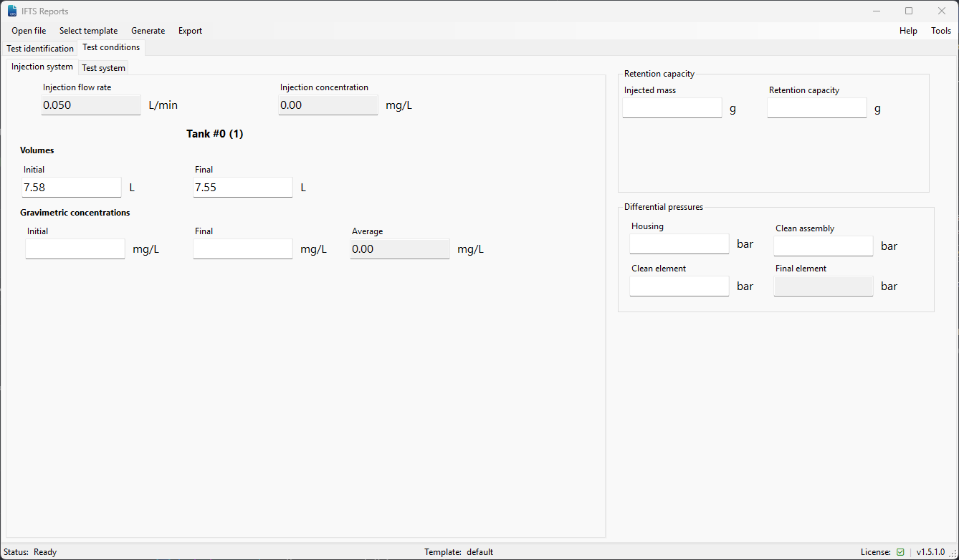Open the Help menu
The height and width of the screenshot is (560, 959).
click(908, 31)
